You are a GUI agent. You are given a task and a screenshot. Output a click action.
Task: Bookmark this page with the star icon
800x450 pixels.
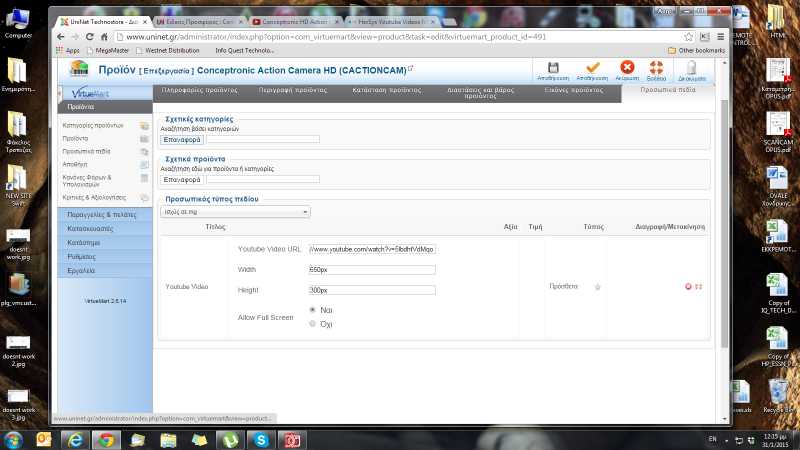pos(689,37)
